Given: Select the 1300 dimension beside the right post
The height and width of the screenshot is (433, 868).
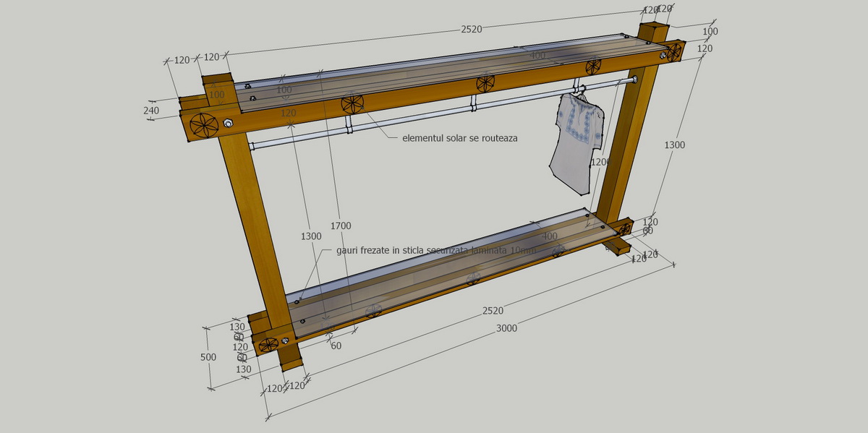Looking at the screenshot, I should pos(674,145).
